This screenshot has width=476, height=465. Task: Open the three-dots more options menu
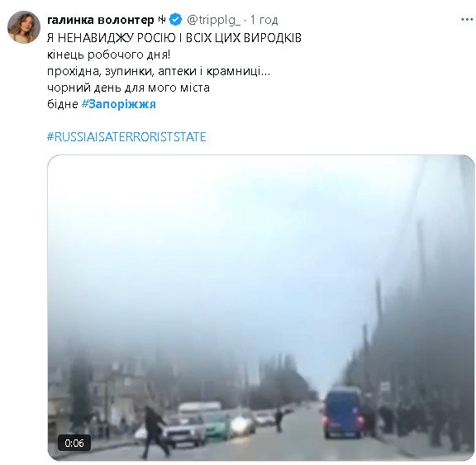coord(468,20)
